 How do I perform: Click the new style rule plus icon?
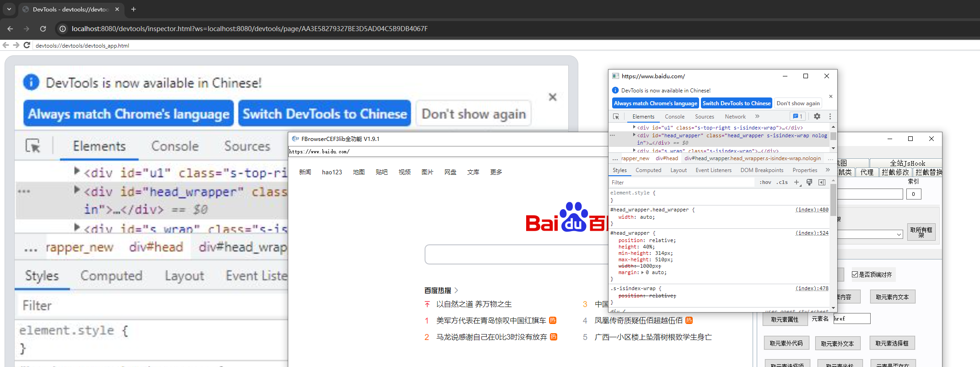(x=797, y=182)
